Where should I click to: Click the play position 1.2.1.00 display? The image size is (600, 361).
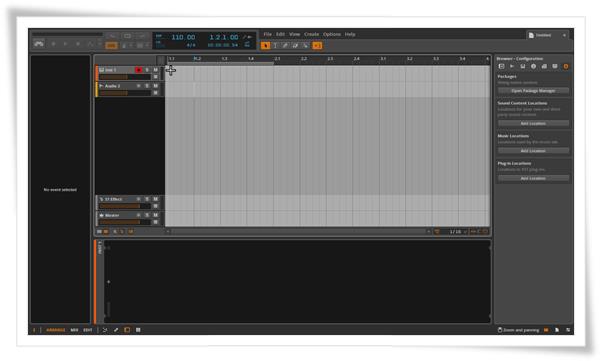tap(223, 37)
